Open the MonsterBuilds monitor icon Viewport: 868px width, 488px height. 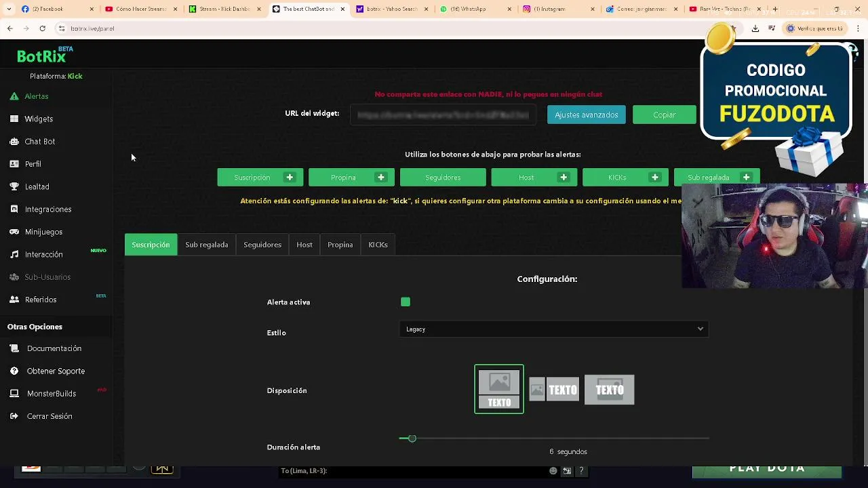point(14,394)
